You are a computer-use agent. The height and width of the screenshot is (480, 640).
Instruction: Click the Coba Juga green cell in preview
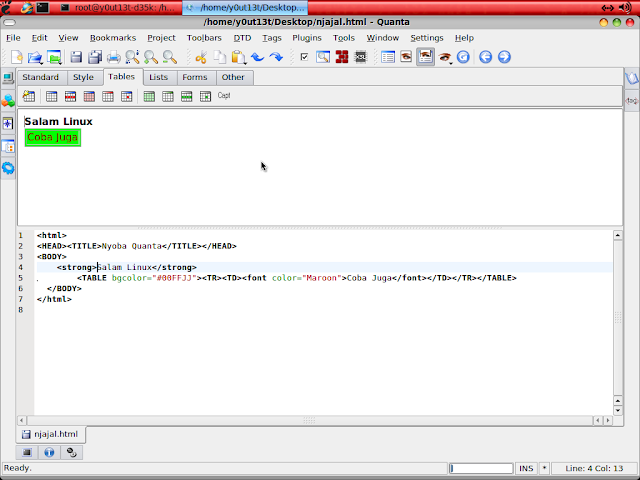point(53,138)
